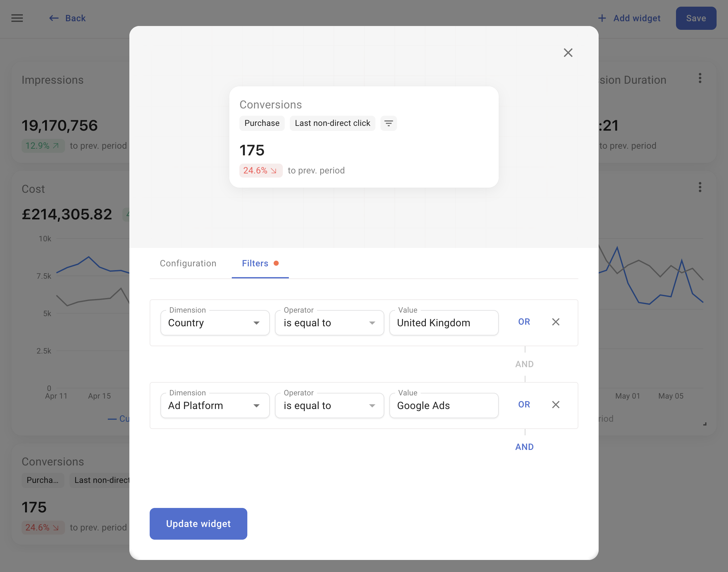
Task: Remove the Country filter with its X icon
Action: coord(556,322)
